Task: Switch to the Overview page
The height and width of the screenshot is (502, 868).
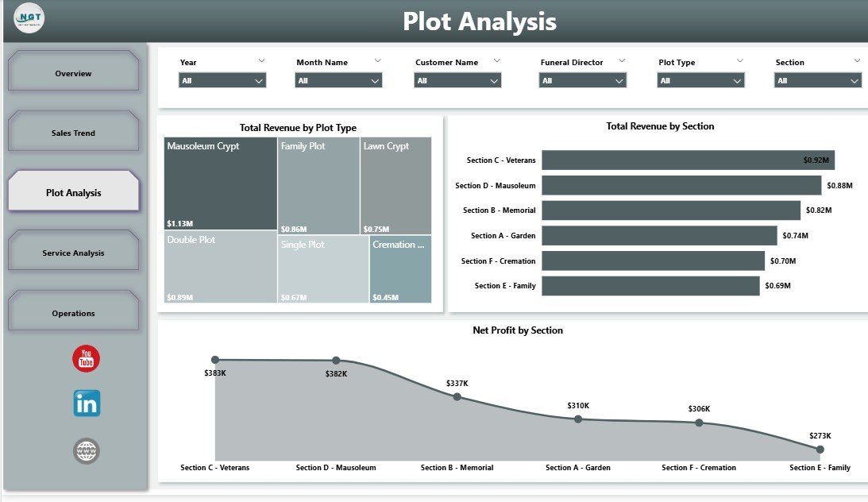Action: [72, 72]
